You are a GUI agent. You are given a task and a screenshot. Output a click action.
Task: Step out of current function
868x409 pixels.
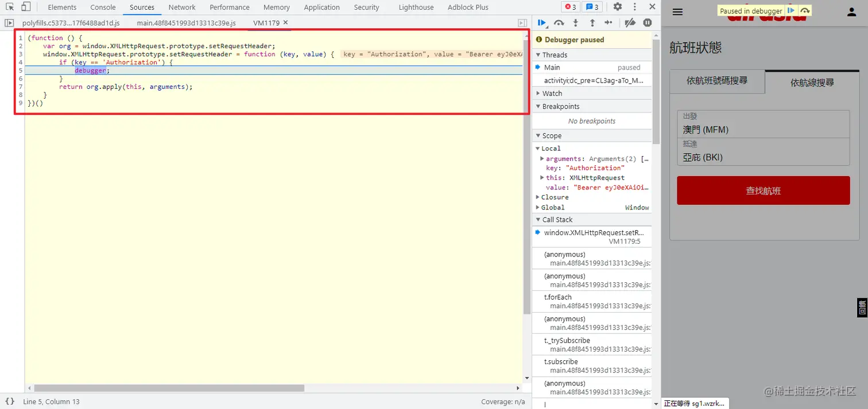tap(592, 22)
